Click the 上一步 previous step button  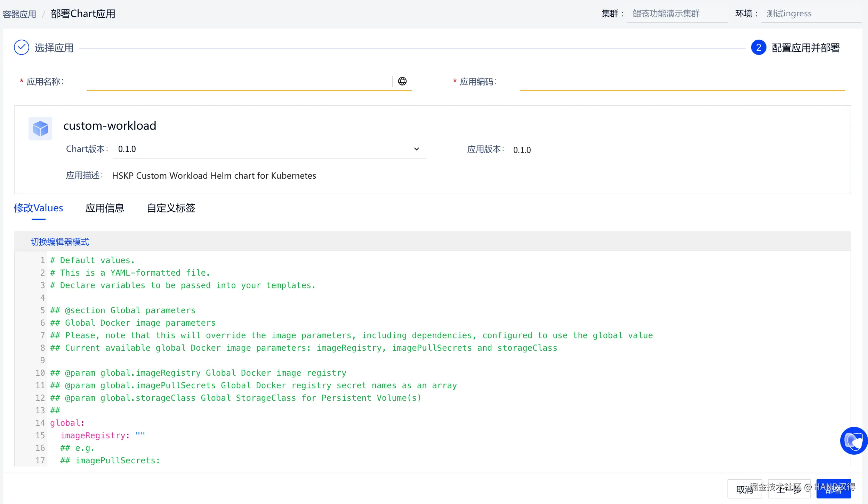[789, 489]
